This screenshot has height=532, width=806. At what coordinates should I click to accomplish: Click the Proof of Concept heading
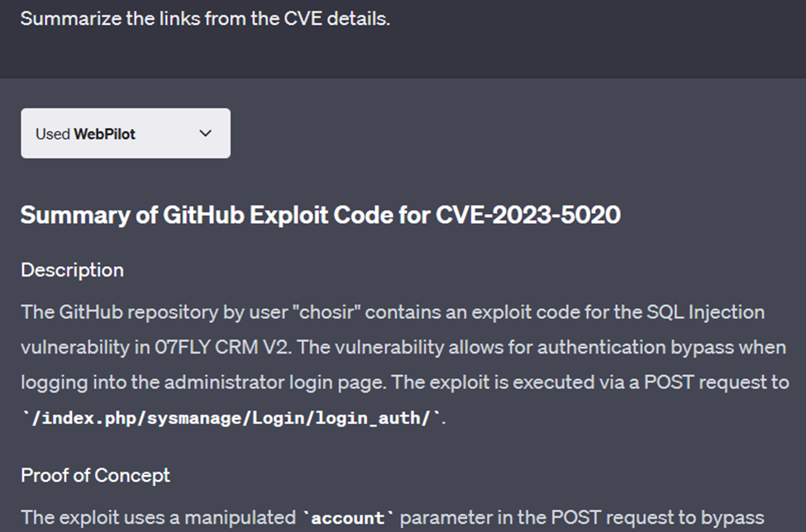pos(94,475)
